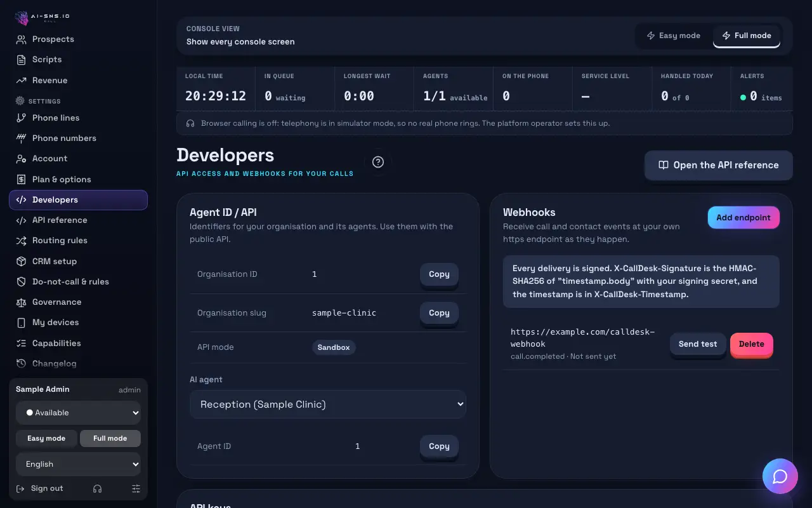The height and width of the screenshot is (508, 812).
Task: Open the chat bubble widget
Action: coord(780,476)
